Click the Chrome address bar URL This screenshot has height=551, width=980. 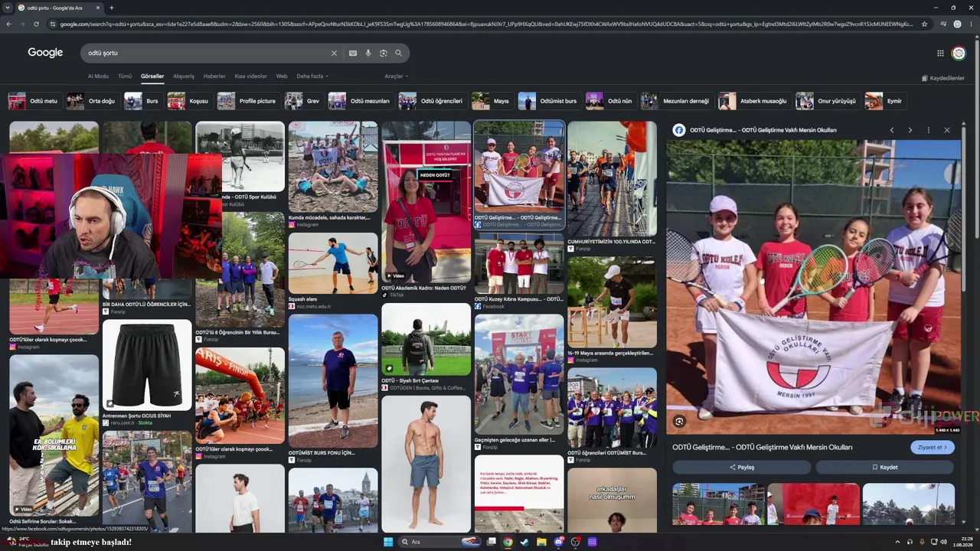tap(486, 24)
